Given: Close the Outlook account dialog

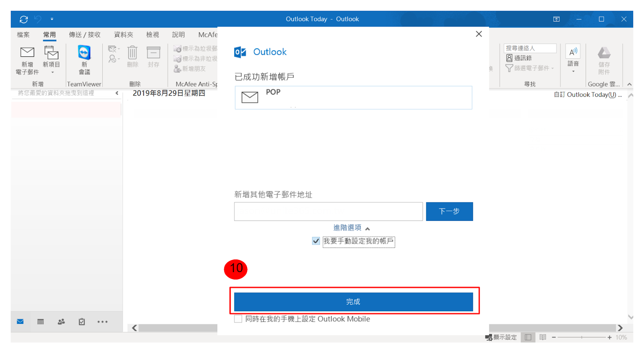Looking at the screenshot, I should (x=479, y=34).
